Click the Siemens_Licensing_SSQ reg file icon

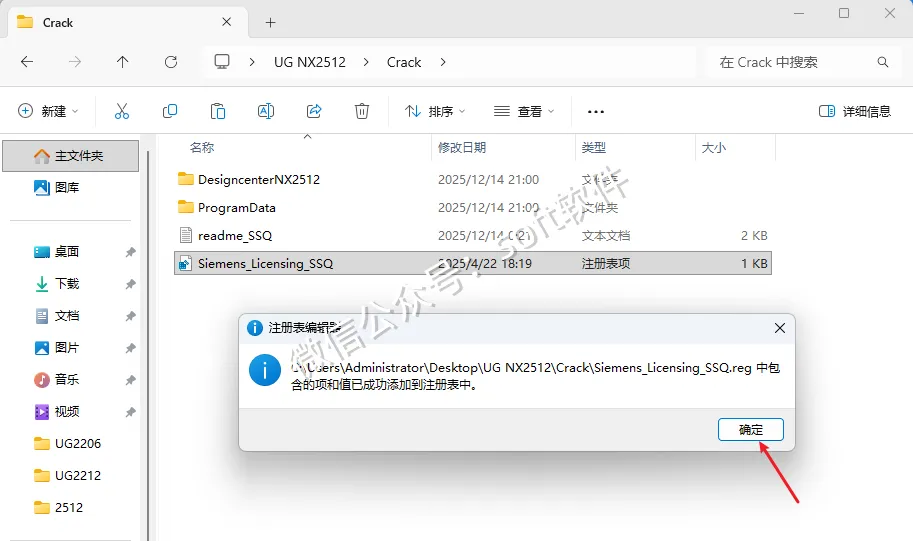[x=185, y=263]
